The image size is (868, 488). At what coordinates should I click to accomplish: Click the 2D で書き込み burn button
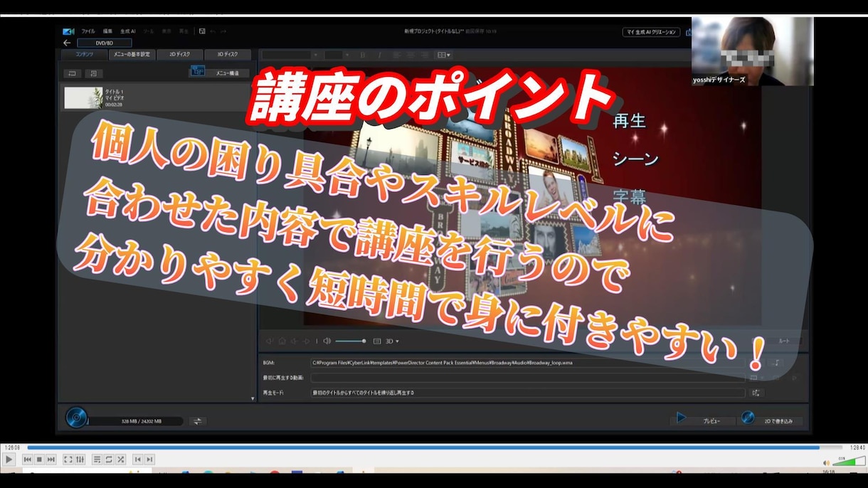tap(772, 419)
